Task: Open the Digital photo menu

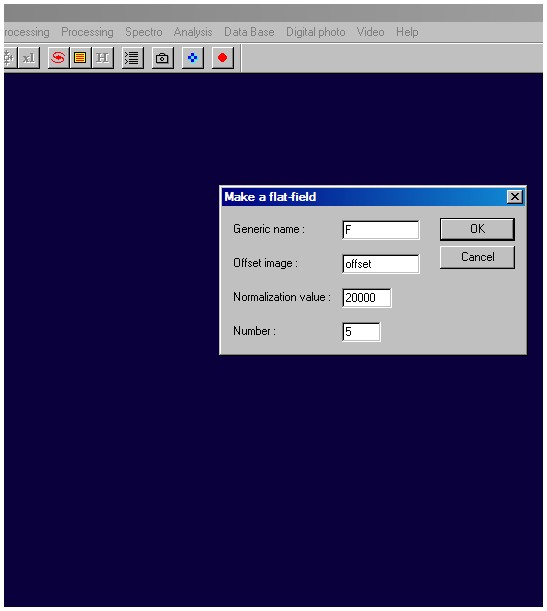Action: [x=316, y=32]
